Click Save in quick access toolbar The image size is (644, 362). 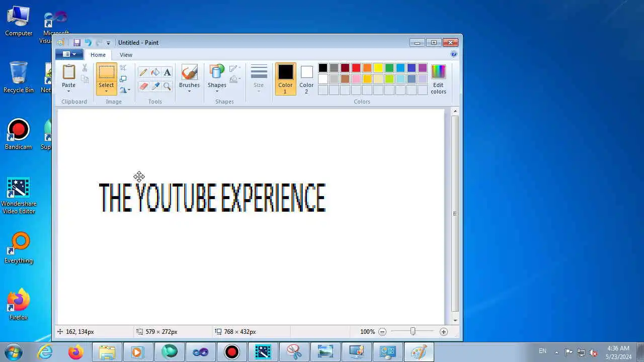(x=77, y=43)
